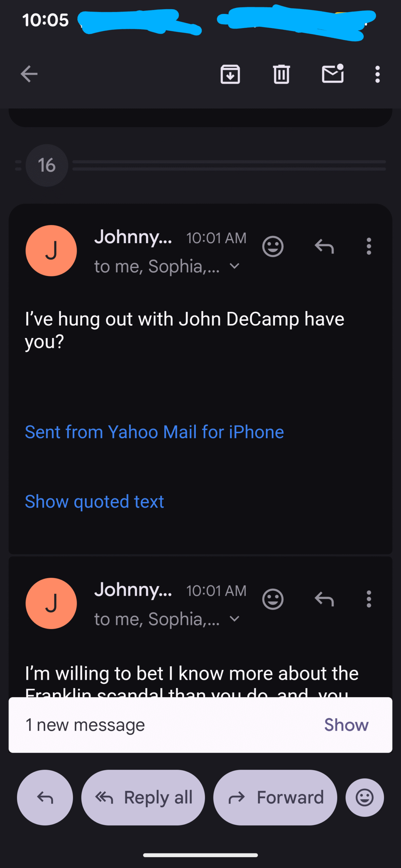The width and height of the screenshot is (401, 868).
Task: Add emoji reaction to John DeCamp message
Action: coord(273,246)
